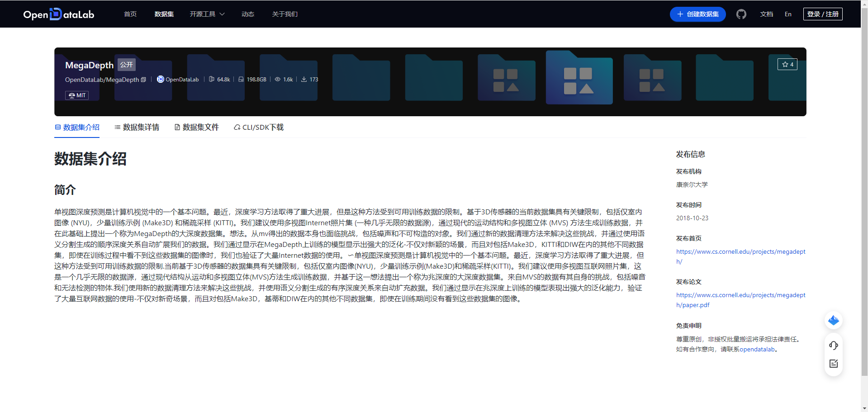Open the customer support headset icon

coord(833,346)
